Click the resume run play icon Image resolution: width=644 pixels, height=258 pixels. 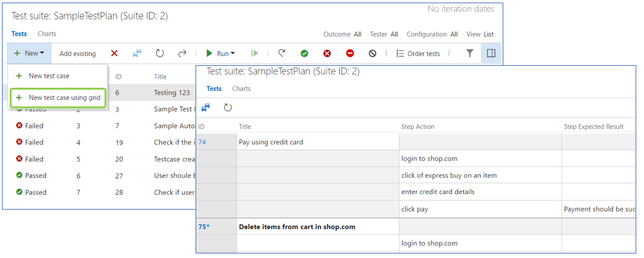(x=255, y=54)
